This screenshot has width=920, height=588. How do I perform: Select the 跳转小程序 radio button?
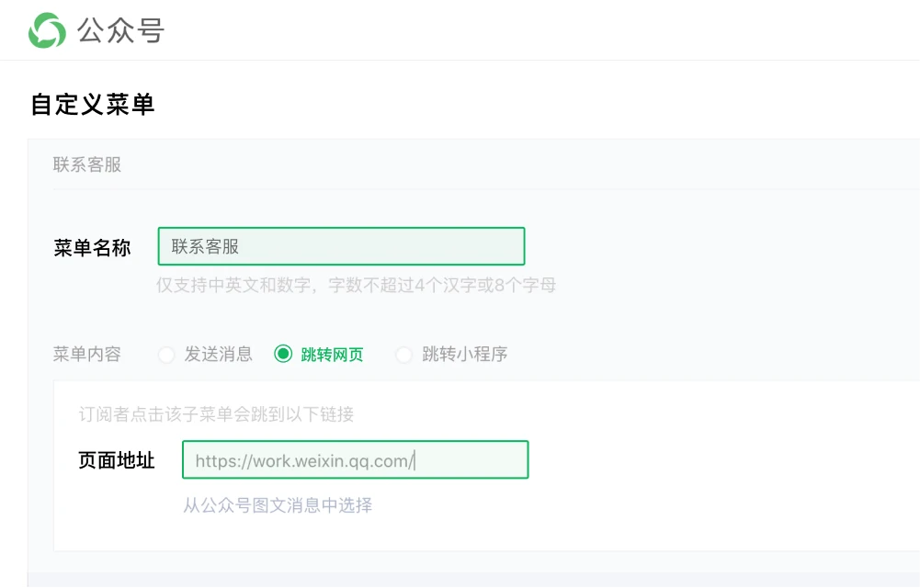point(403,355)
